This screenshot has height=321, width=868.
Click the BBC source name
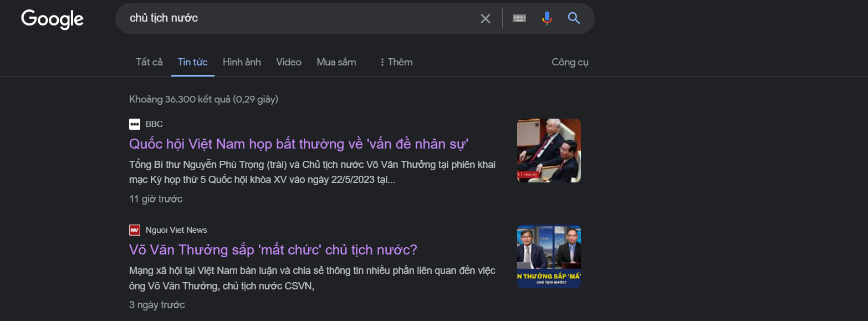point(154,124)
